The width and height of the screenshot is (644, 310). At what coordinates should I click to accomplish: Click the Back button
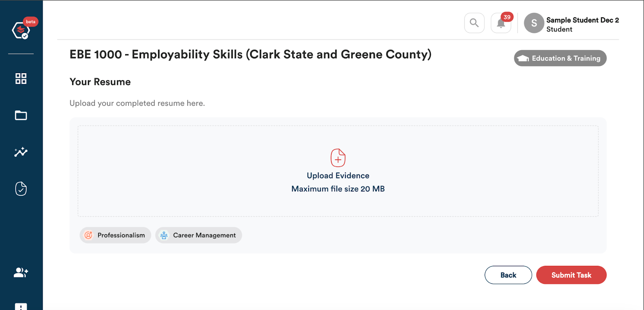click(x=508, y=275)
